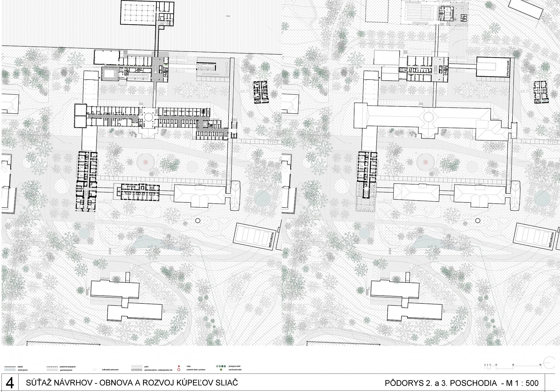Click the dashed 'podzemné prepojenia' legend line
This screenshot has height=392, width=560.
(53, 367)
